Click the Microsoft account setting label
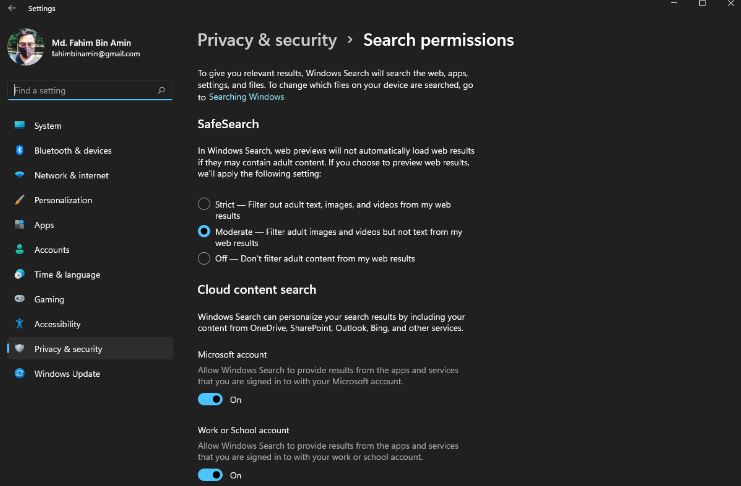Screen dimensions: 741x486 click(232, 355)
